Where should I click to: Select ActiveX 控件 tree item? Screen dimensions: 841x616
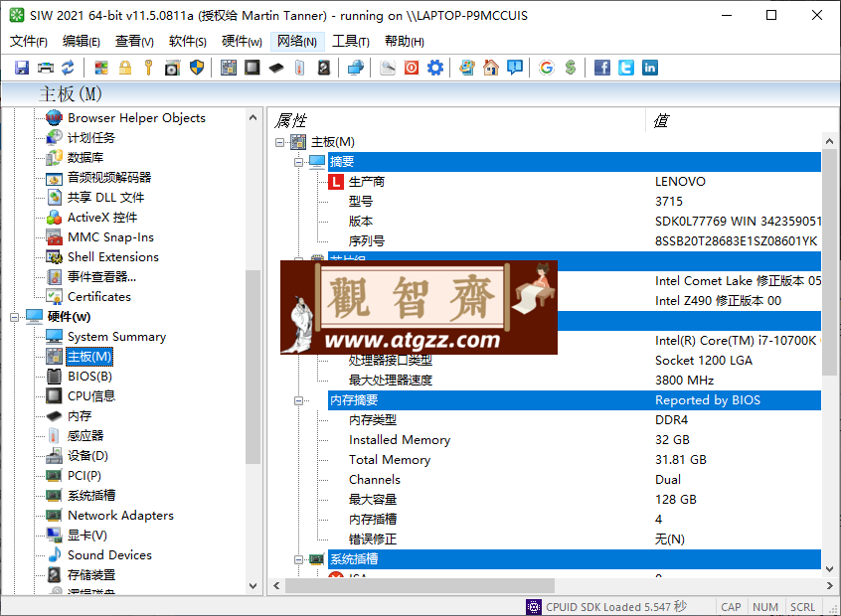pyautogui.click(x=102, y=218)
